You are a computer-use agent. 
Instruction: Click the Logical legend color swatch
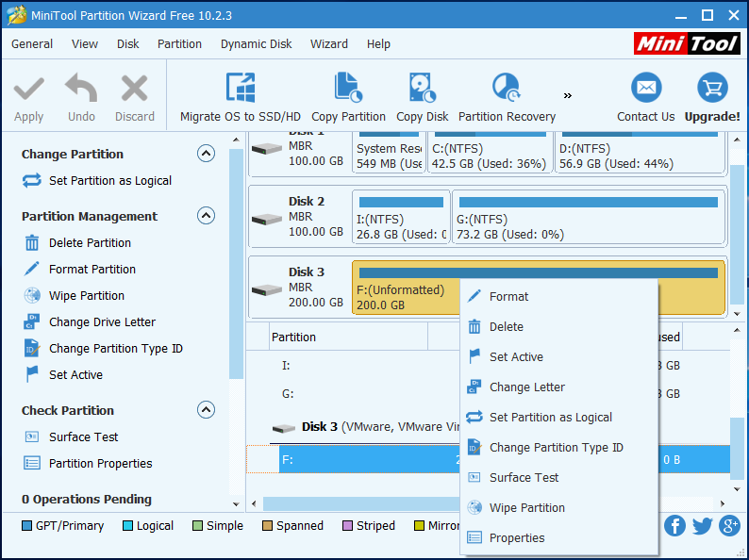pos(127,526)
